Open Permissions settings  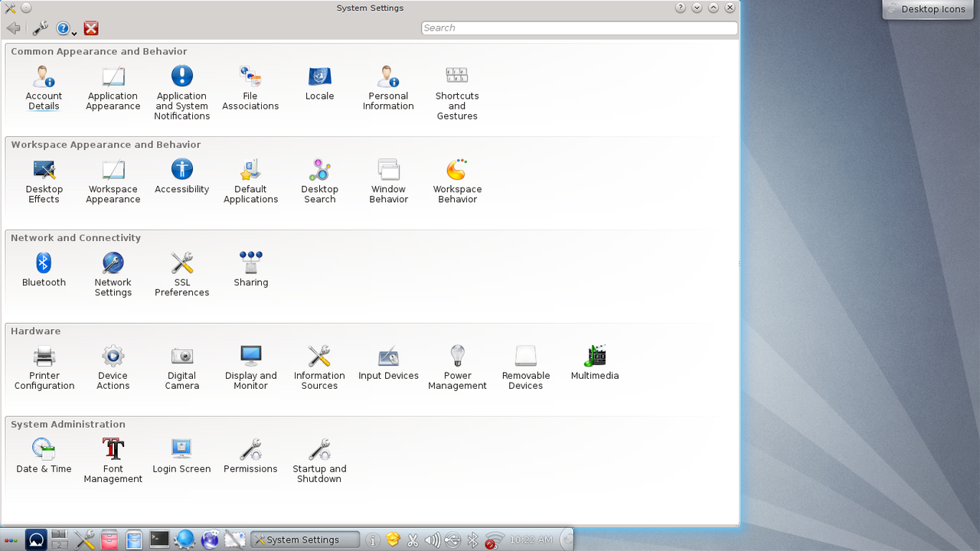250,457
